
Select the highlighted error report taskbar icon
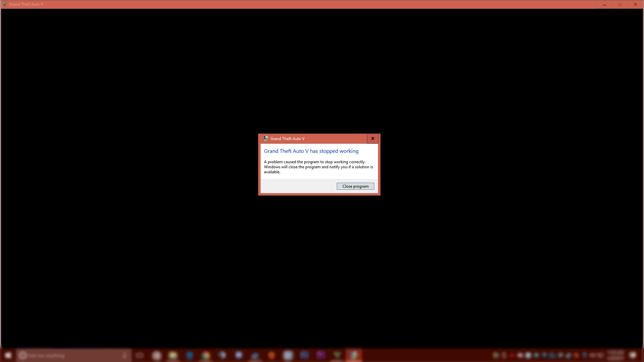pos(354,355)
